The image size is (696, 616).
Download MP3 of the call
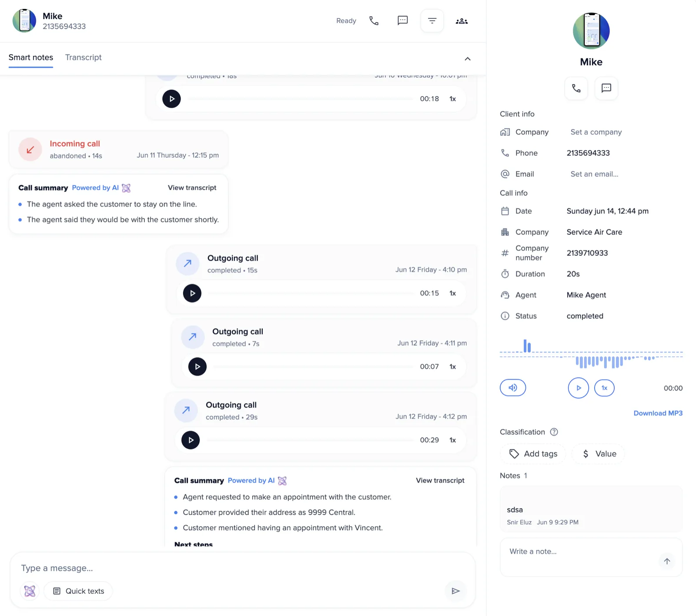(x=658, y=413)
